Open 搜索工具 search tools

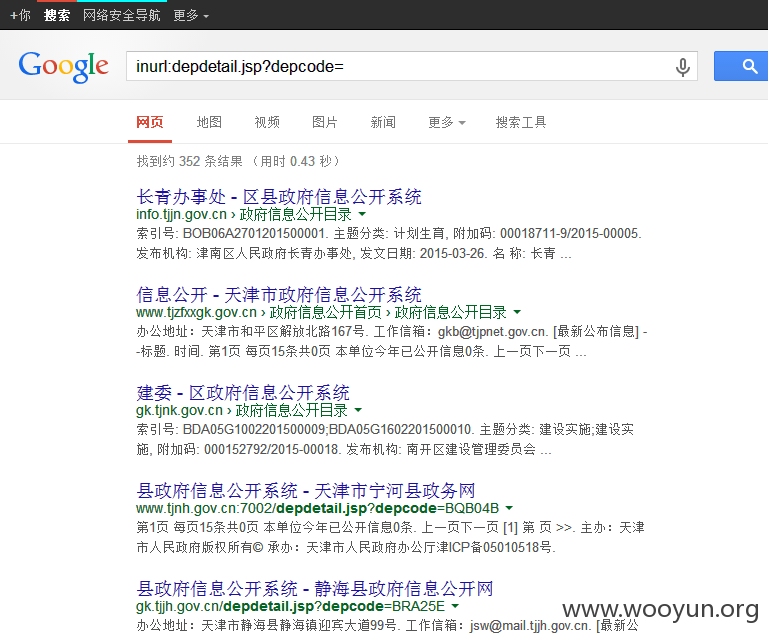click(x=521, y=122)
